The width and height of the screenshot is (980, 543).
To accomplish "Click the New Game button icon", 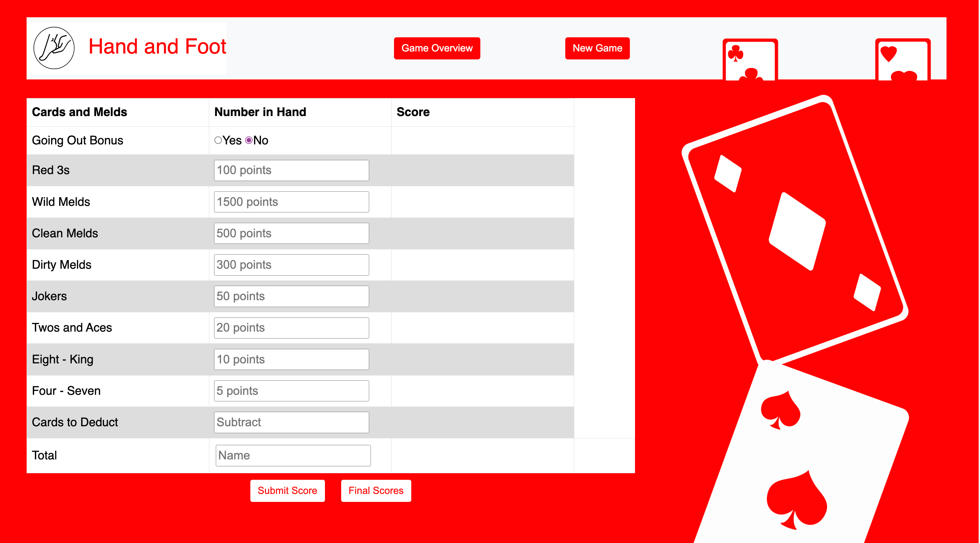I will tap(597, 48).
